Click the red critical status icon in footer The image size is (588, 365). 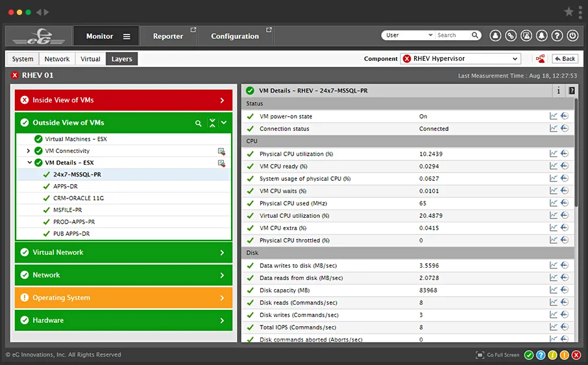point(576,355)
